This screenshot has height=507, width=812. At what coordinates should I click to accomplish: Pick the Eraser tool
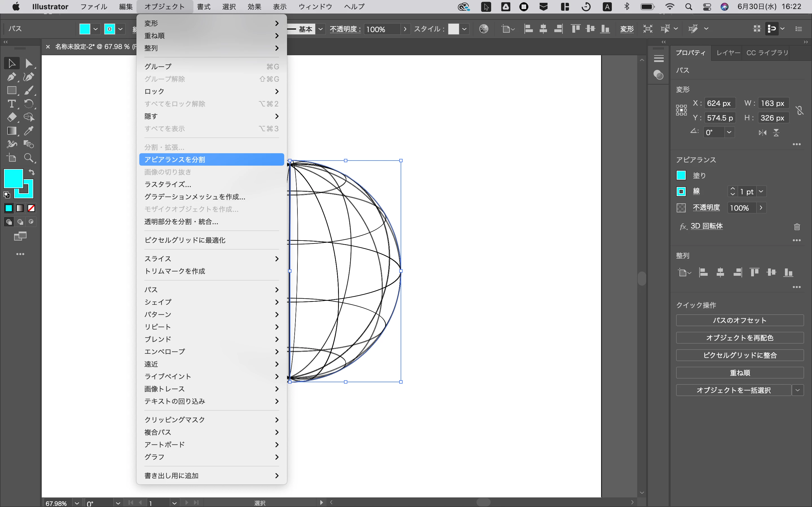coord(11,117)
